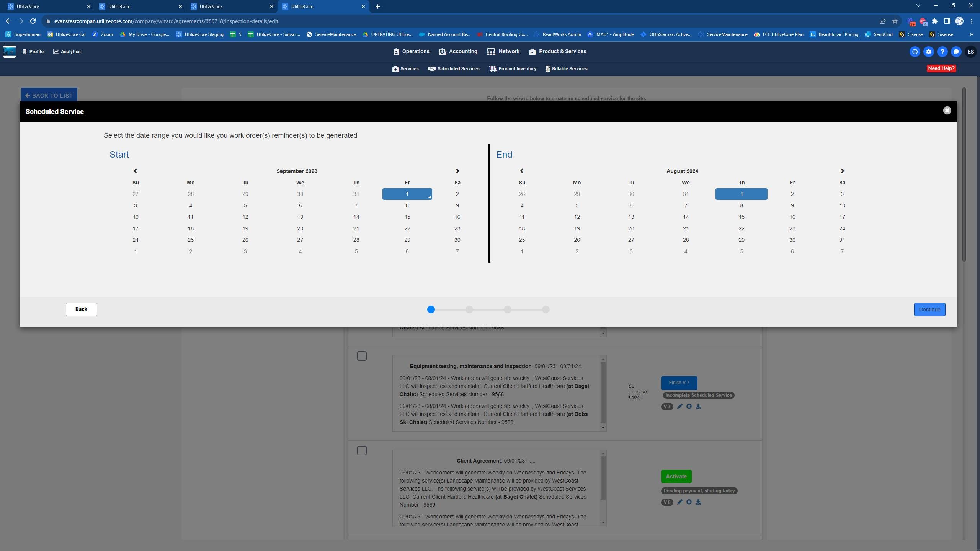Select September 15 in Start calendar
The height and width of the screenshot is (551, 980).
[x=407, y=217]
